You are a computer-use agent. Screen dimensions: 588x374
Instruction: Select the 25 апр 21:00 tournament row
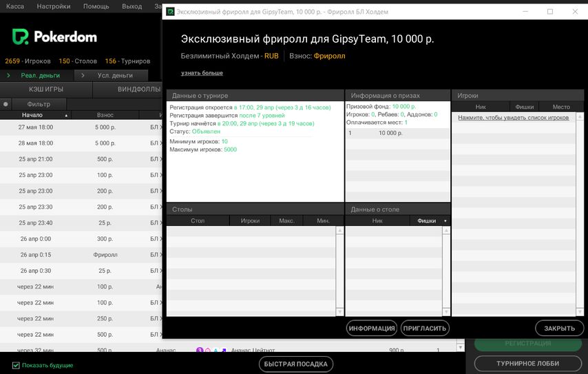click(x=81, y=159)
